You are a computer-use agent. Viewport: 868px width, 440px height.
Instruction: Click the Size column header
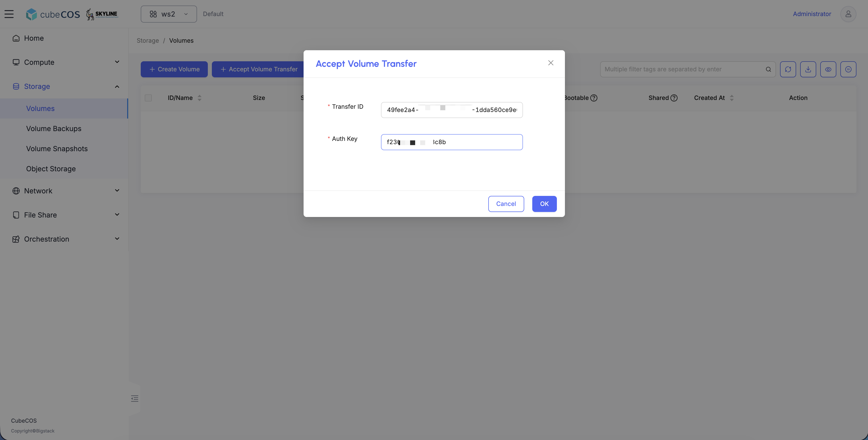point(259,98)
